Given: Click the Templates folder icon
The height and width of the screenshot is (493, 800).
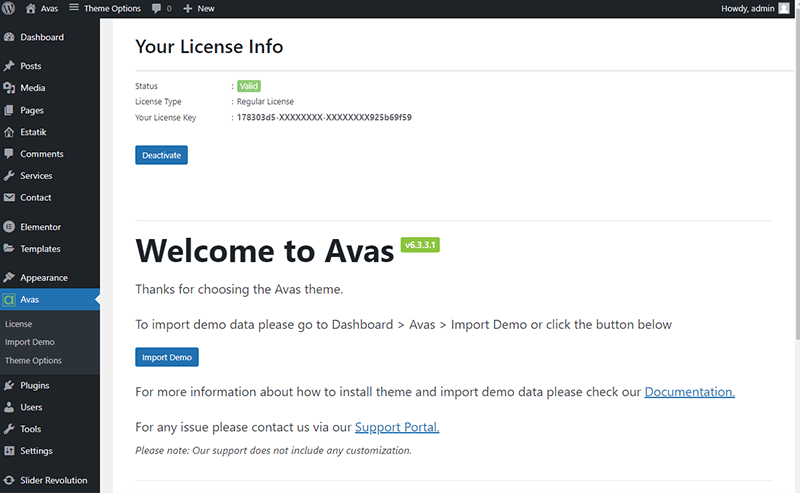Looking at the screenshot, I should click(9, 248).
